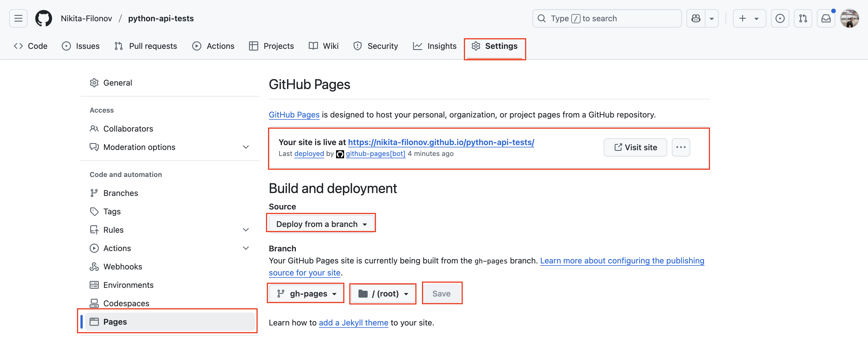Select the Settings tab
The height and width of the screenshot is (339, 868).
pyautogui.click(x=495, y=46)
